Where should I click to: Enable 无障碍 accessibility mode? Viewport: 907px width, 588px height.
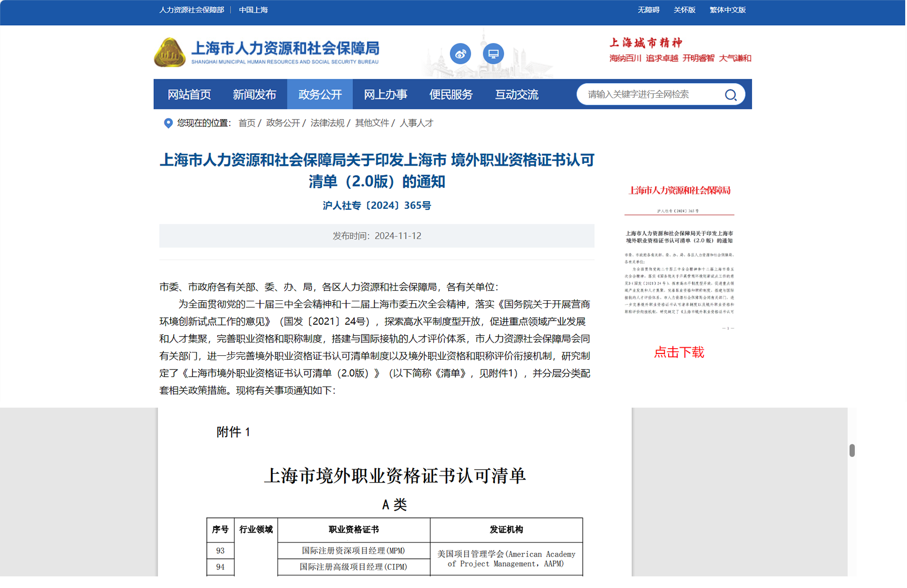pos(648,10)
